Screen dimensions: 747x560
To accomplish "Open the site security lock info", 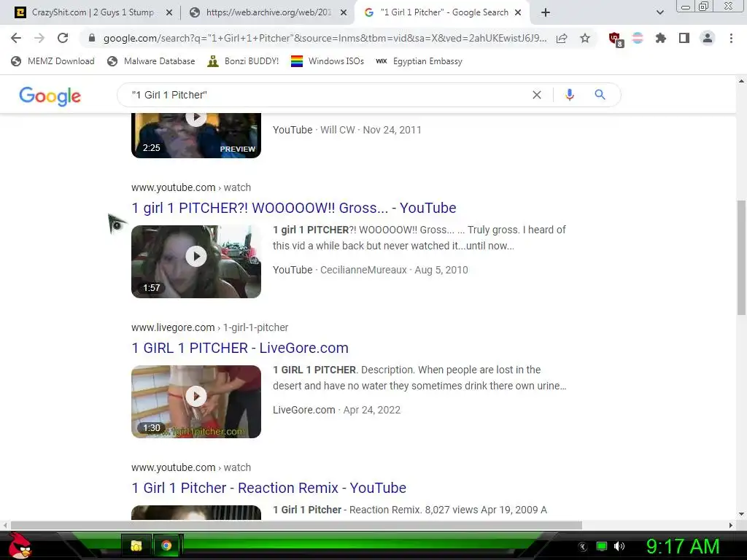I will (92, 38).
